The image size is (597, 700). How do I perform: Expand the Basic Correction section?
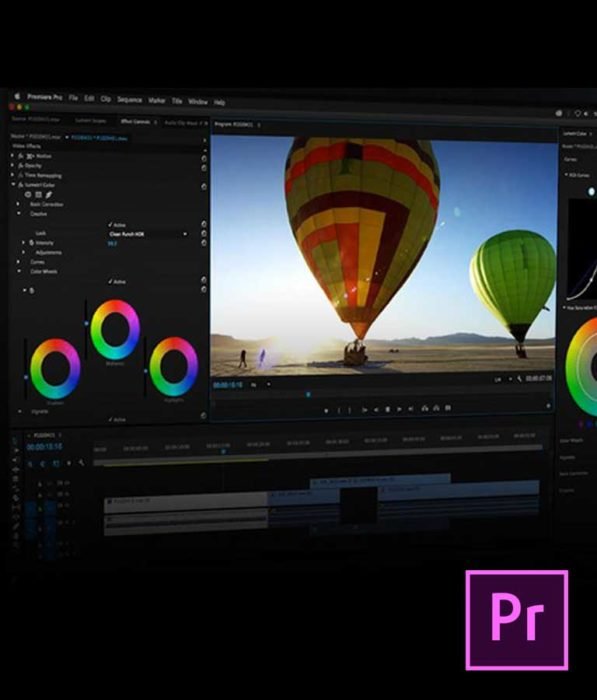tap(18, 204)
